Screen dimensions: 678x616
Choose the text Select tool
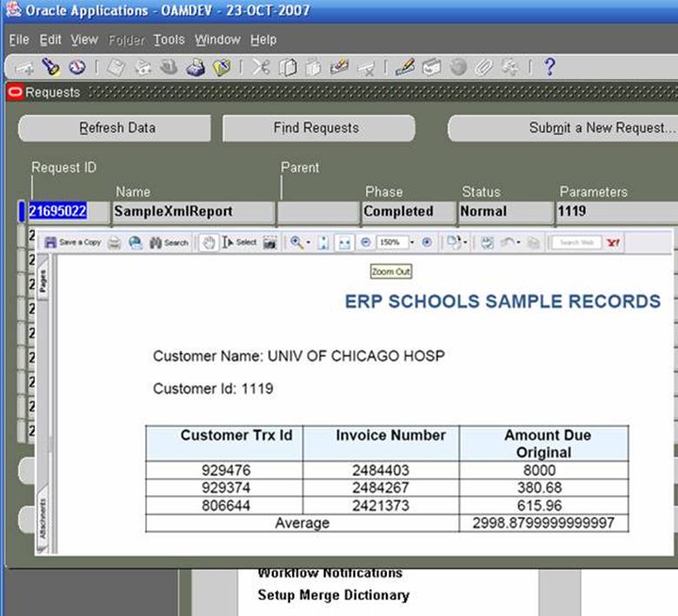240,242
